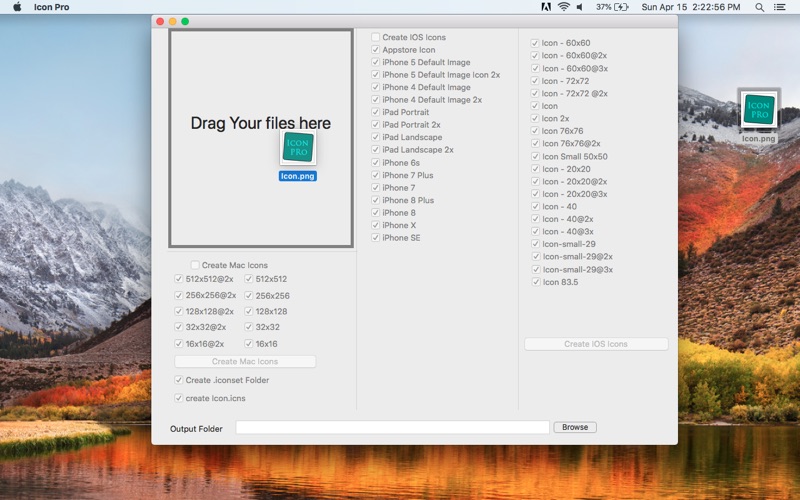Select the Icon.png thumbnail in the drop area
800x500 pixels.
click(x=298, y=147)
